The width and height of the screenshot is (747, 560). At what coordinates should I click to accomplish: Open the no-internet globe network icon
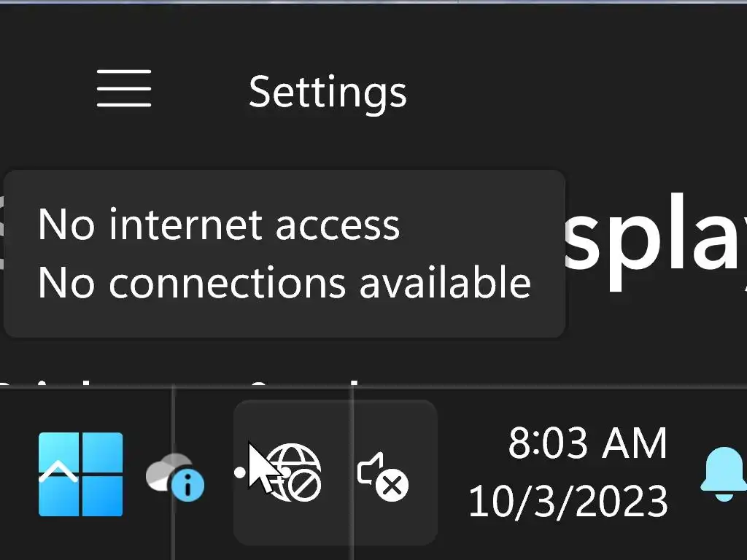293,471
